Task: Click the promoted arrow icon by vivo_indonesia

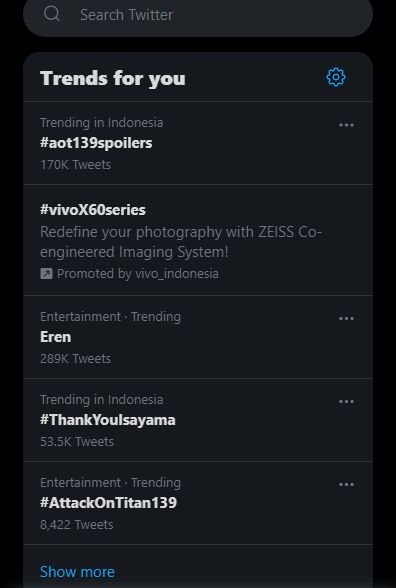Action: pos(46,274)
